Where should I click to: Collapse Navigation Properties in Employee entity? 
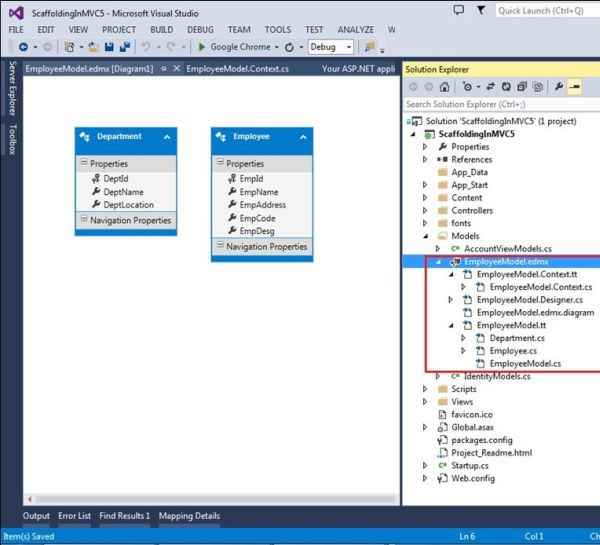coord(220,245)
